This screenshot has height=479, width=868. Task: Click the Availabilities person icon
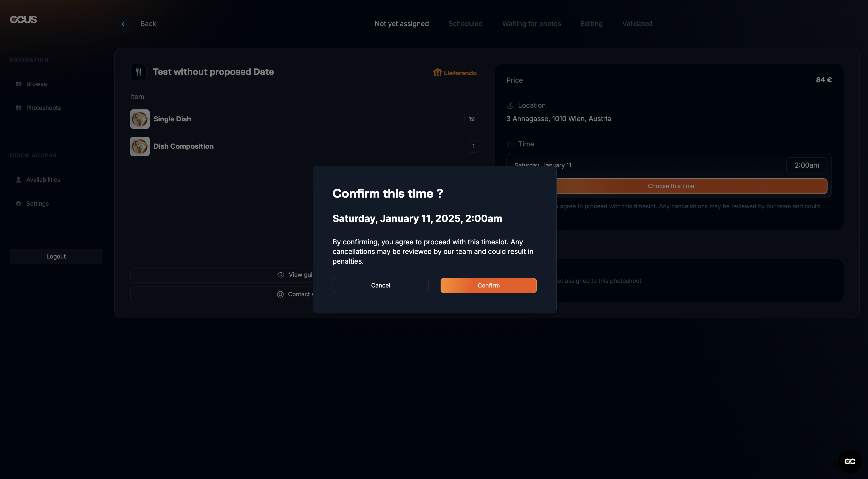pos(19,180)
